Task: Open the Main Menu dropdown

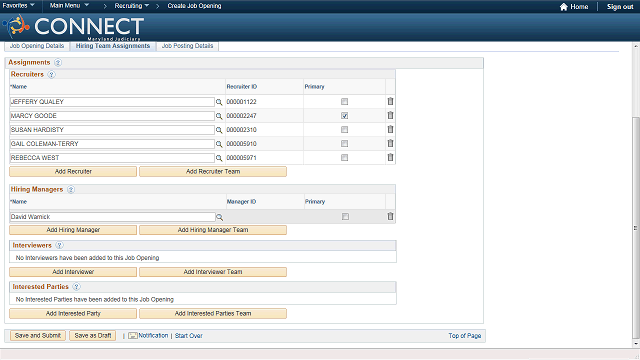Action: tap(69, 5)
